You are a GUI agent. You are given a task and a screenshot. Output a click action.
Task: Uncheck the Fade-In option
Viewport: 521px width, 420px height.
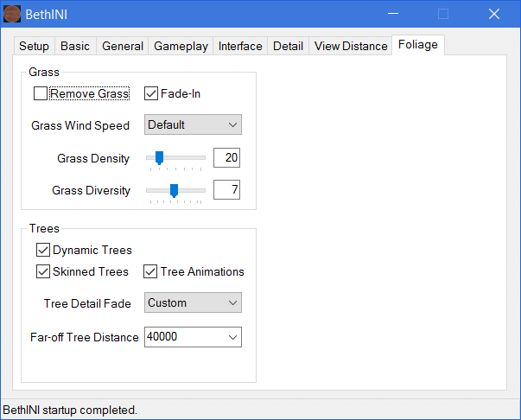click(151, 93)
